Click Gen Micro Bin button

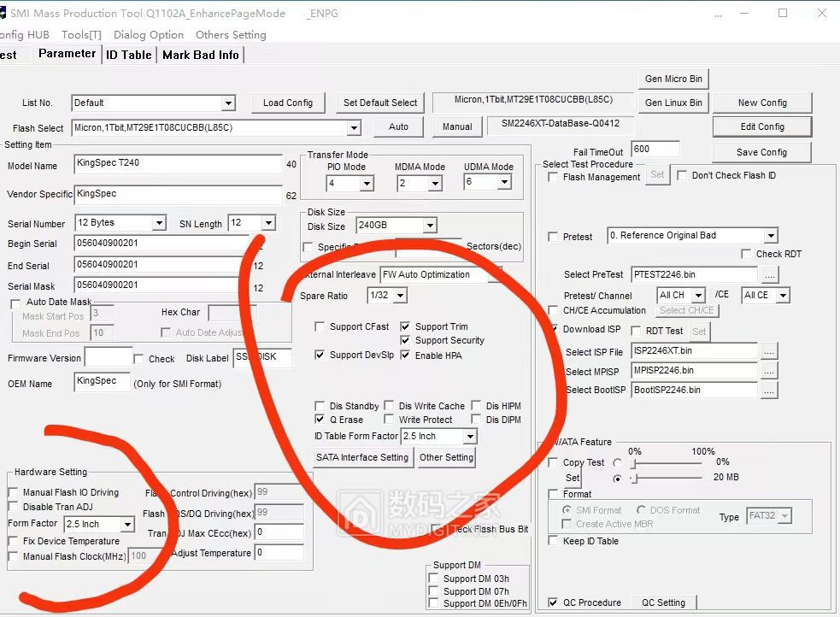pos(673,79)
